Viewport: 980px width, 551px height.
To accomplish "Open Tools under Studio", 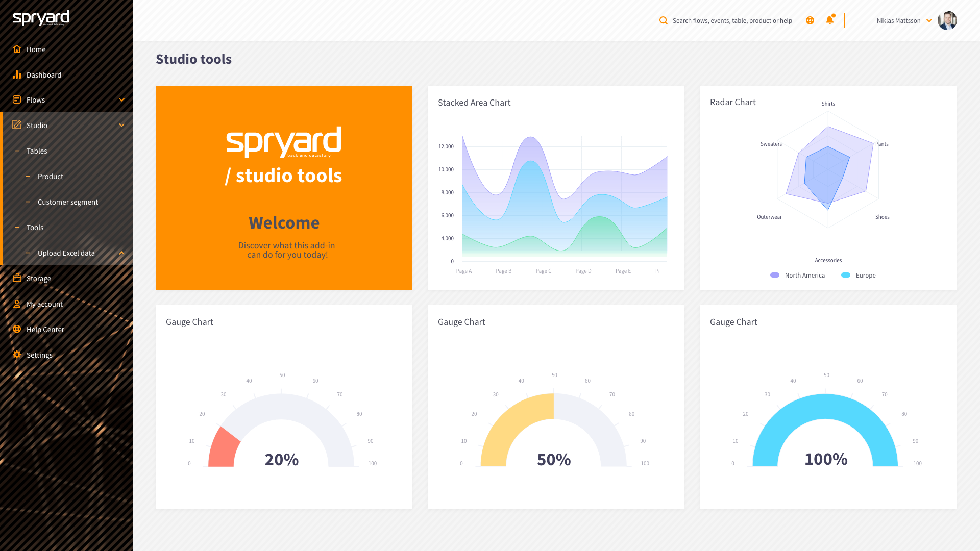I will coord(35,227).
